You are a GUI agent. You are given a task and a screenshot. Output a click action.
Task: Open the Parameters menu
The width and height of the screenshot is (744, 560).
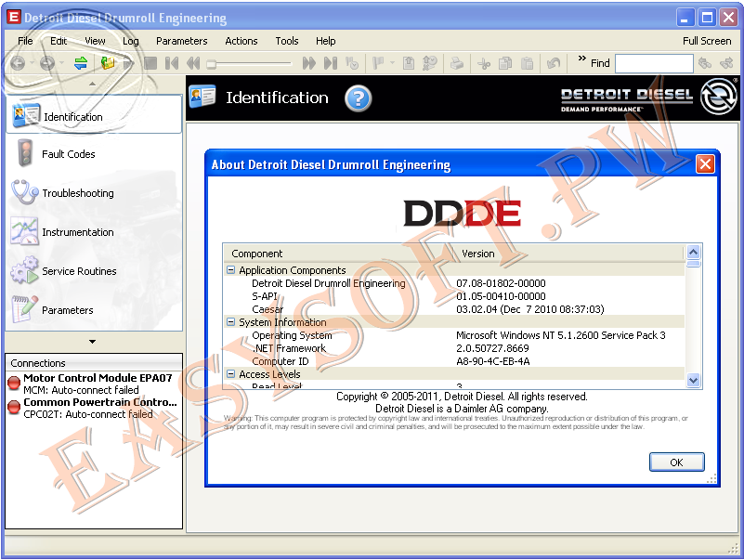pyautogui.click(x=182, y=41)
